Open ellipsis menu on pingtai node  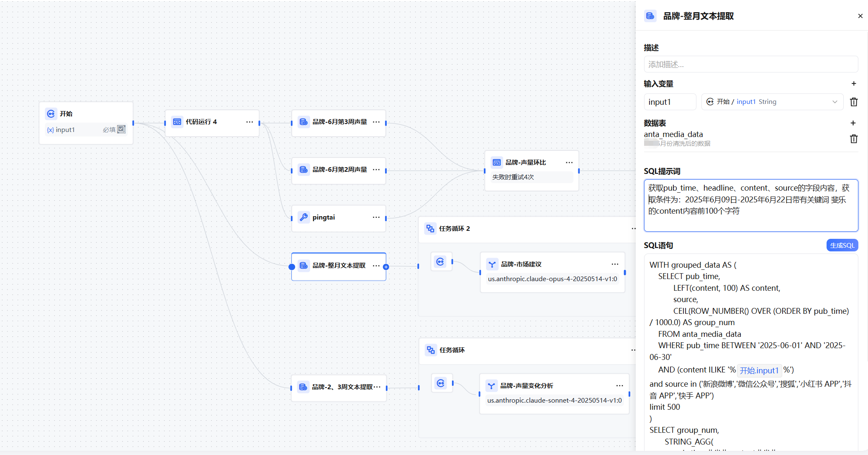tap(376, 217)
